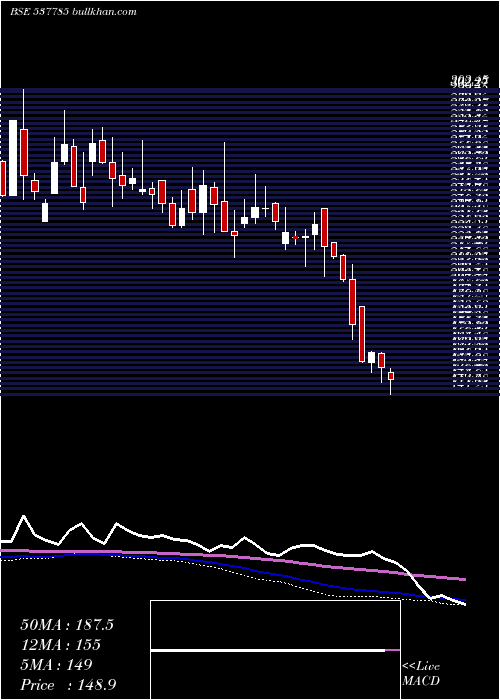Select the 50MA : 187.5 value text
This screenshot has width=500, height=700.
(x=67, y=625)
